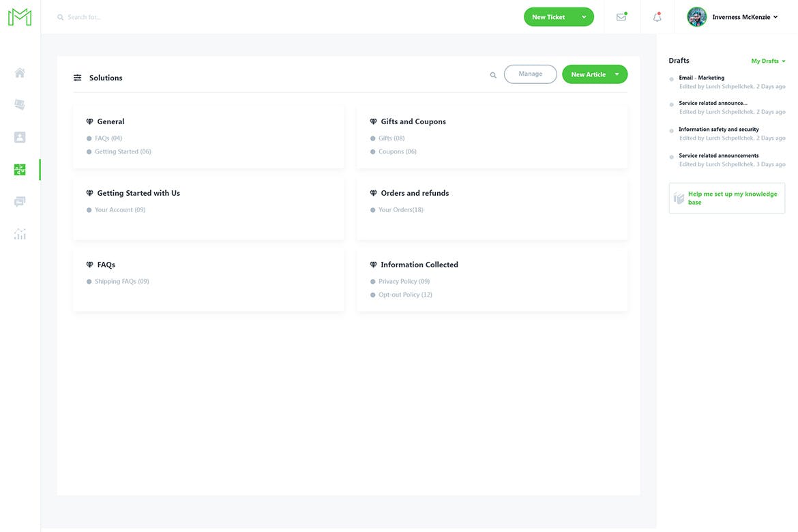Open the Solutions knowledge base sidebar icon
798x532 pixels.
(x=20, y=170)
